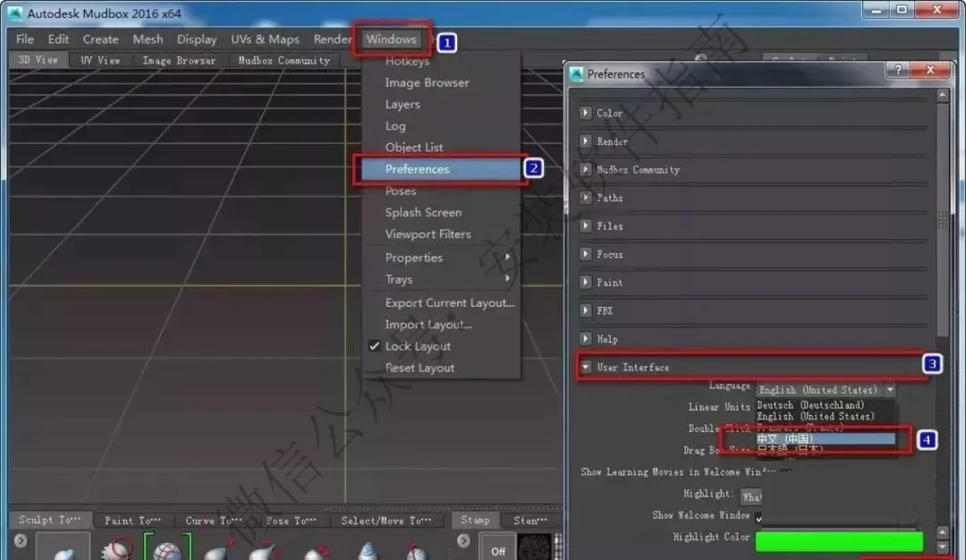Open the Create menu
The image size is (966, 560).
100,38
